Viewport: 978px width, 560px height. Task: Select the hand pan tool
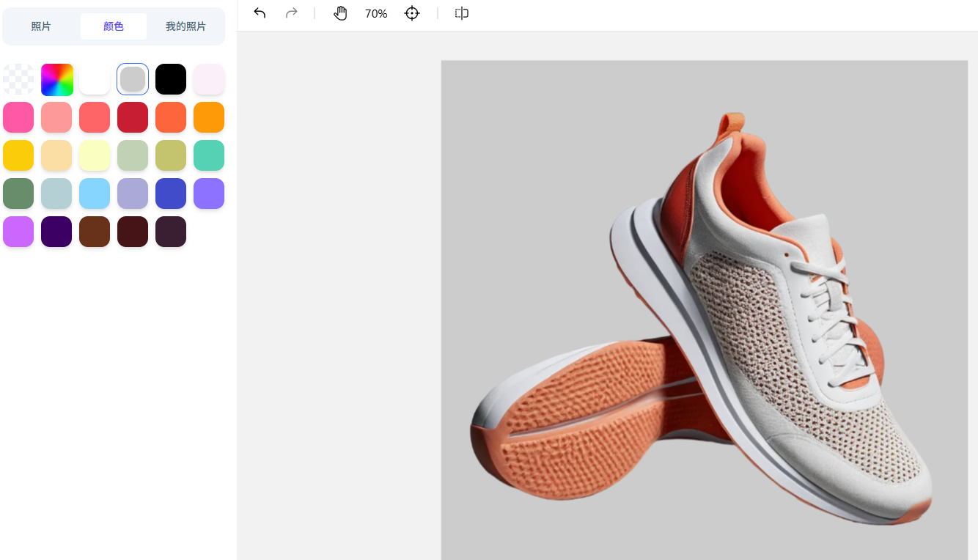pyautogui.click(x=340, y=13)
